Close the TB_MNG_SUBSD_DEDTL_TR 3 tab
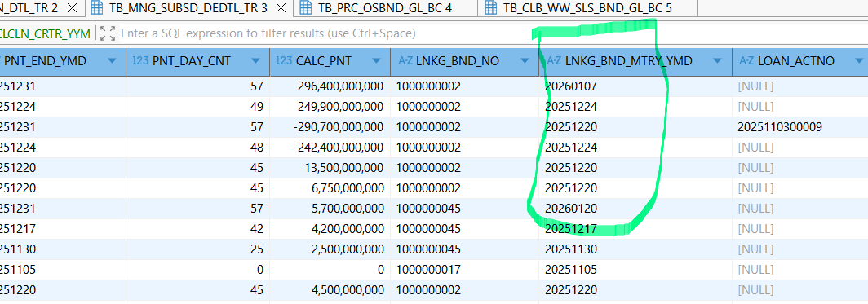This screenshot has height=304, width=868. pos(281,7)
